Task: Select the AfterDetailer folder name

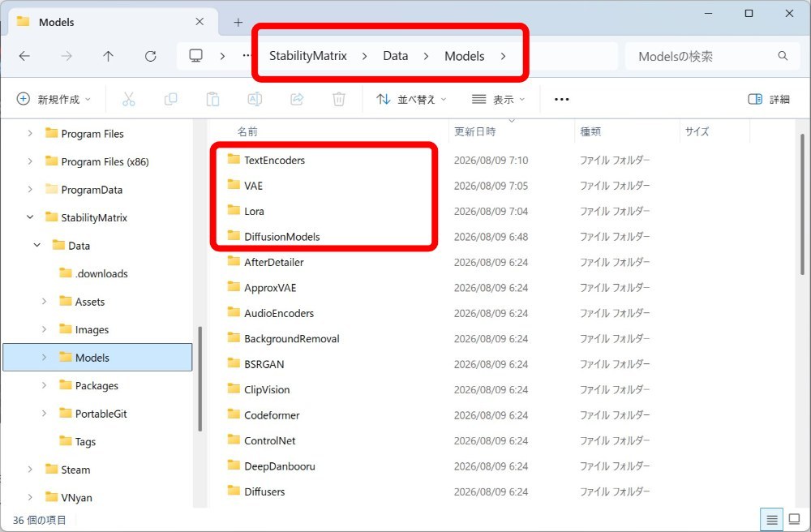Action: [274, 262]
